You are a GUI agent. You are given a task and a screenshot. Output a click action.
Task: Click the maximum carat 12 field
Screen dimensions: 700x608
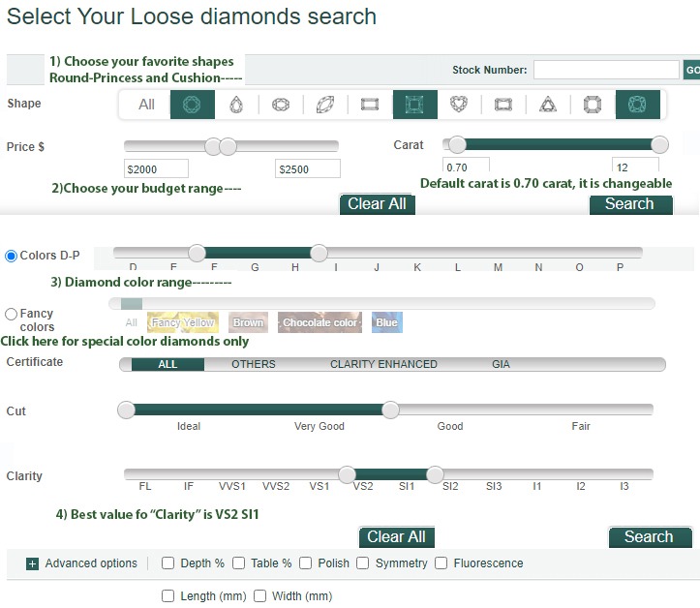635,165
